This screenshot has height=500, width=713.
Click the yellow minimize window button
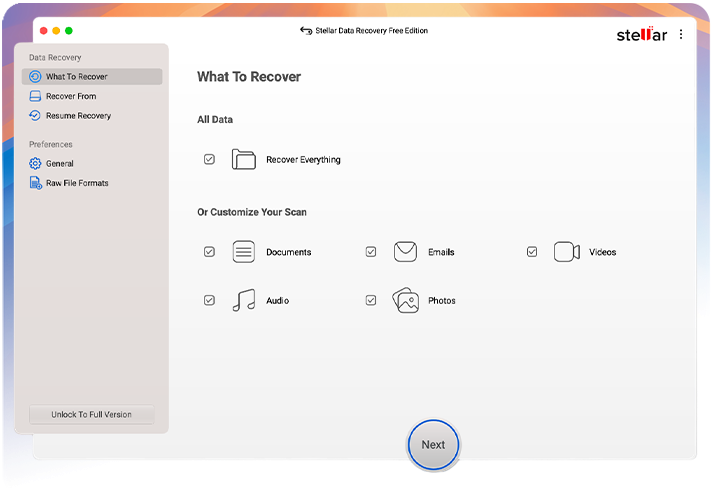click(x=56, y=30)
